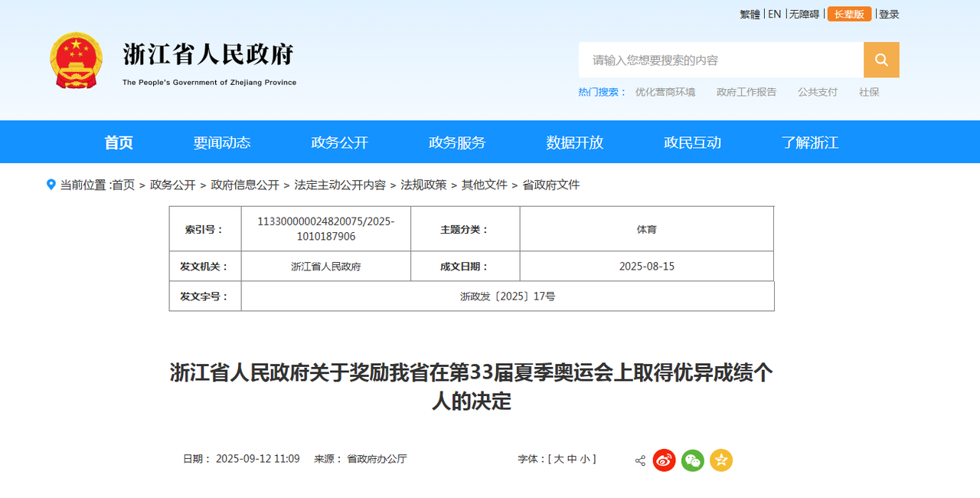This screenshot has height=498, width=980.
Task: Click the blue location pin icon
Action: click(51, 185)
